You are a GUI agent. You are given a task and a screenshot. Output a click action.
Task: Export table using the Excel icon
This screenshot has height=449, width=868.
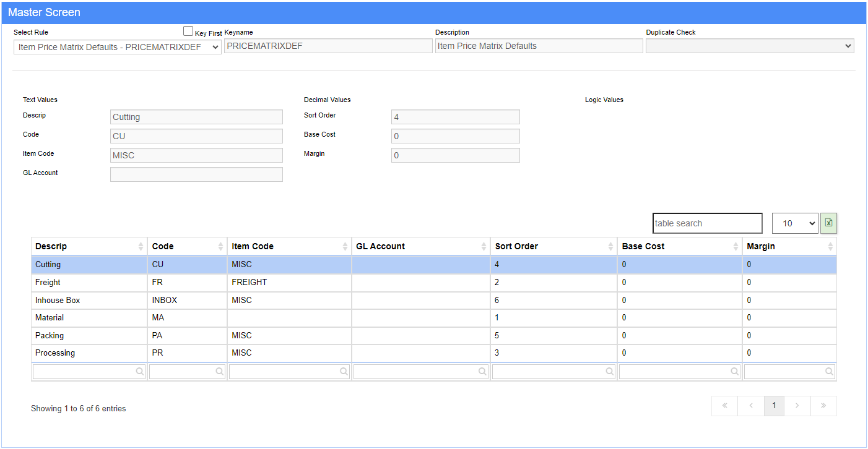[828, 223]
